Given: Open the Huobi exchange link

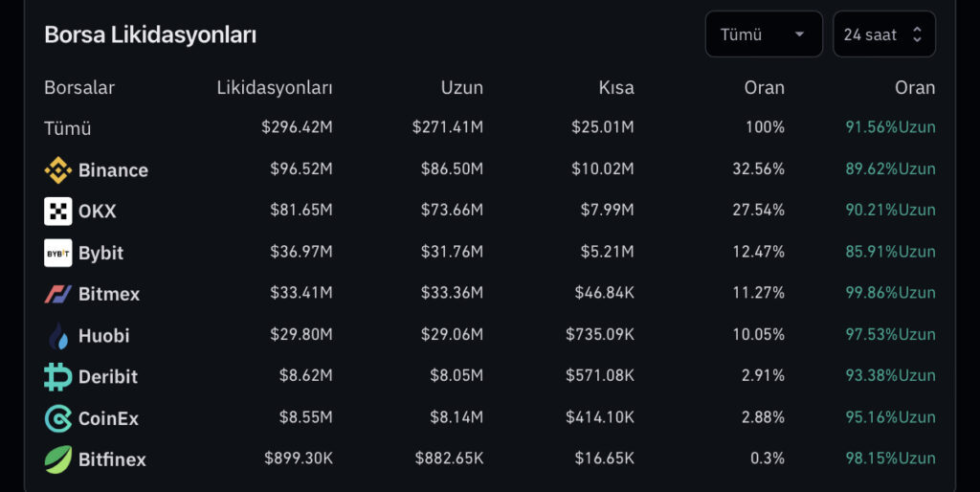Looking at the screenshot, I should [103, 336].
